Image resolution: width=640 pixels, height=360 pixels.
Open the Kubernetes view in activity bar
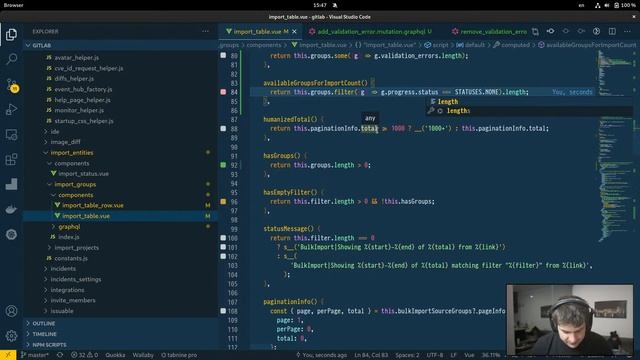pos(11,234)
